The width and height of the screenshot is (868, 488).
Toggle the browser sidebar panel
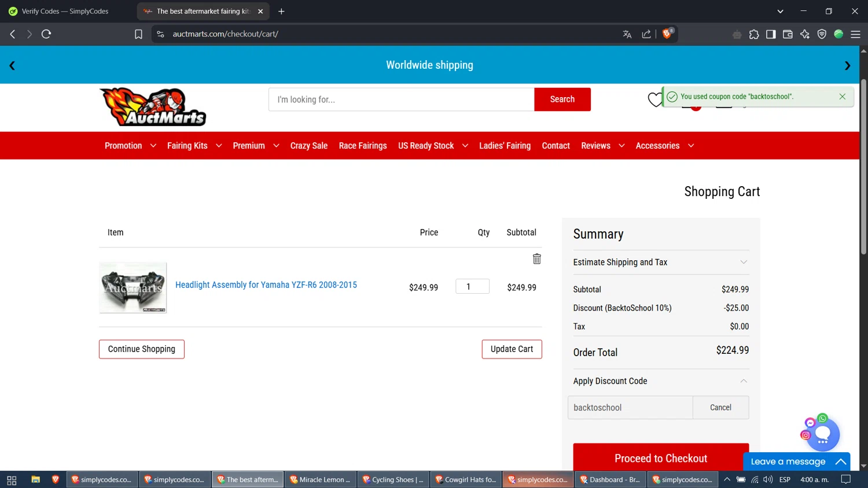771,34
